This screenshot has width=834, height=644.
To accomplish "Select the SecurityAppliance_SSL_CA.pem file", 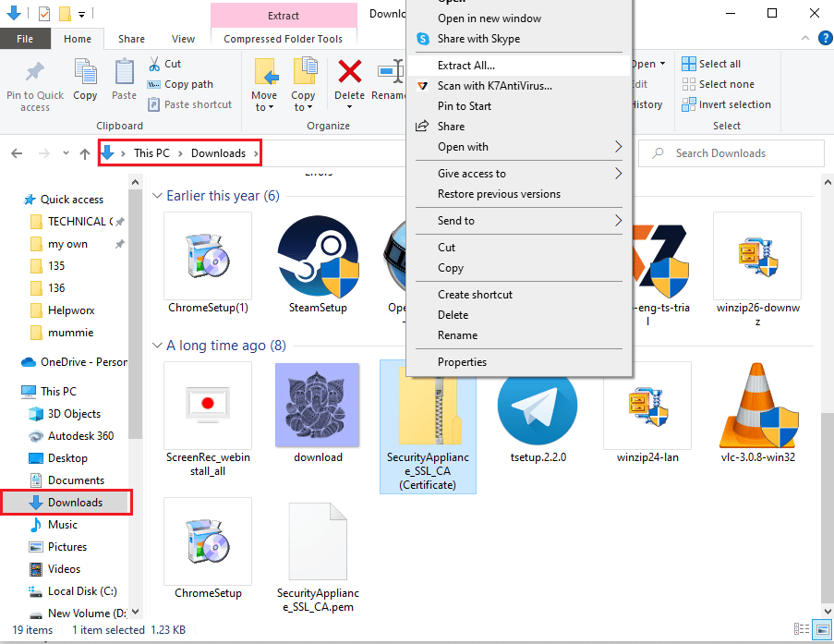I will (x=318, y=557).
